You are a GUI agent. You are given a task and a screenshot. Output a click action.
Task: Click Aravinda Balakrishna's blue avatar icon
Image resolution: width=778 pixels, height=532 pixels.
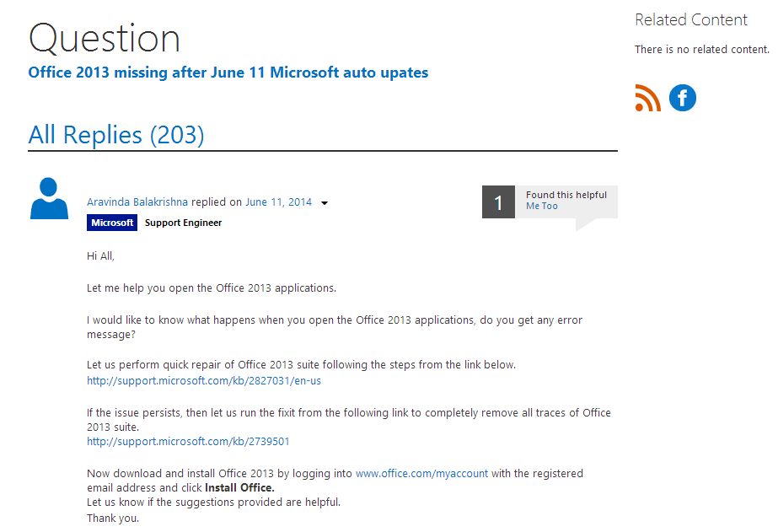(x=49, y=198)
